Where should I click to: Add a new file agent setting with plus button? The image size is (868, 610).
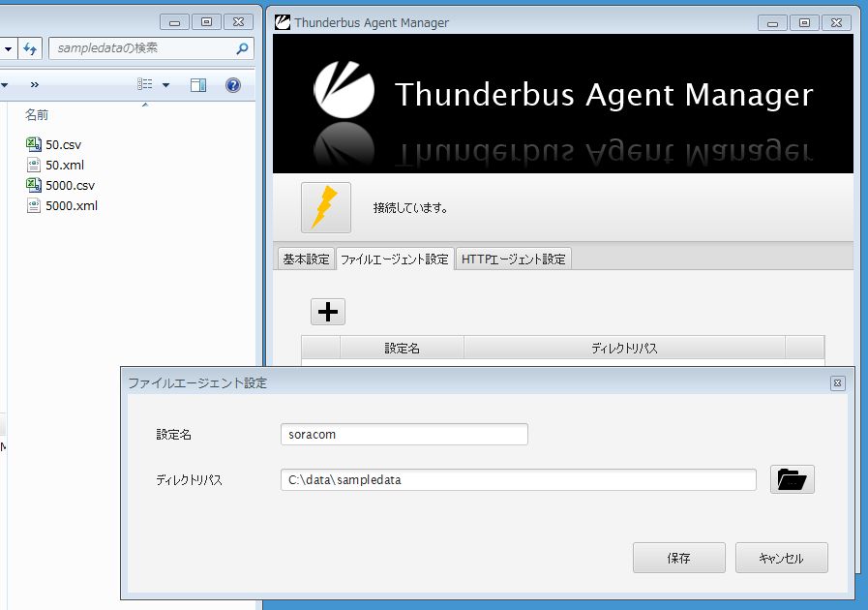[x=328, y=312]
